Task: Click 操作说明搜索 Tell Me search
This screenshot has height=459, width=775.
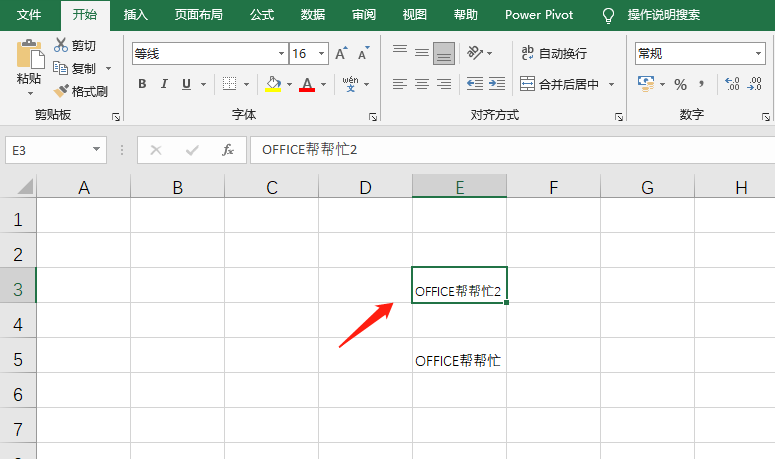Action: (x=664, y=15)
